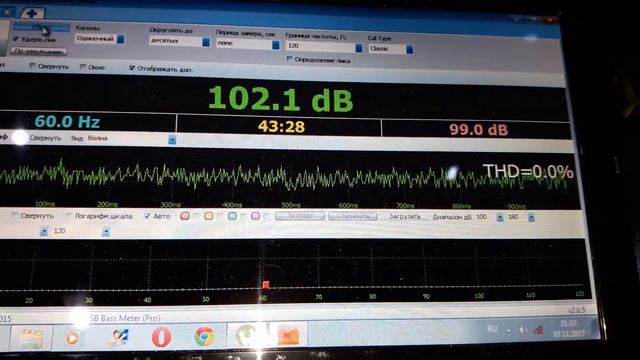Click the 102.1 dB main level readout
This screenshot has height=360, width=640.
click(280, 99)
